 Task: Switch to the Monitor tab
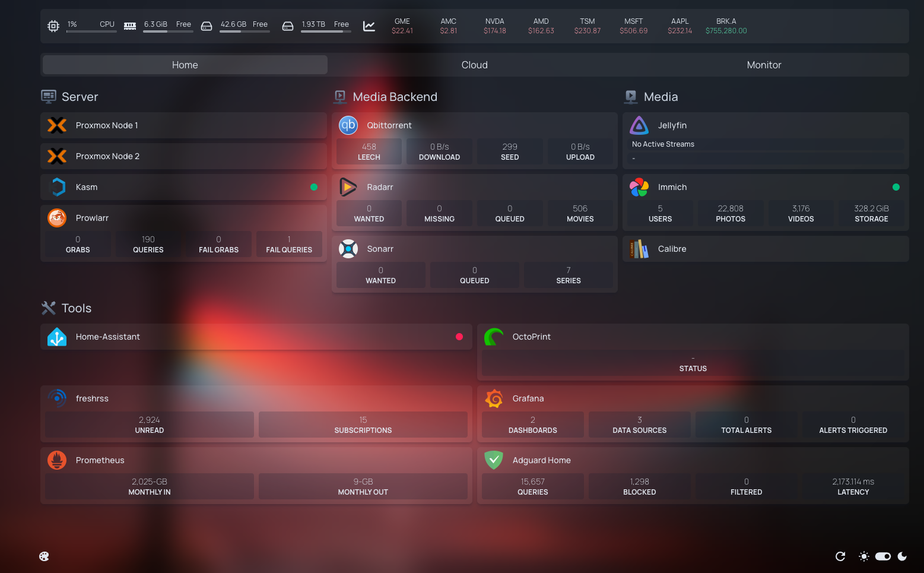click(764, 65)
